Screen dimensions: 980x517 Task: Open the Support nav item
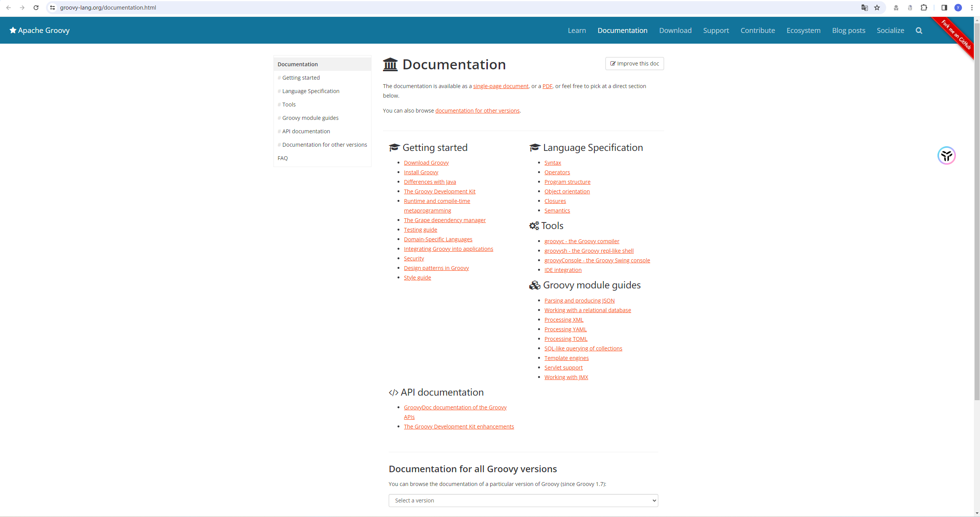[x=716, y=30]
